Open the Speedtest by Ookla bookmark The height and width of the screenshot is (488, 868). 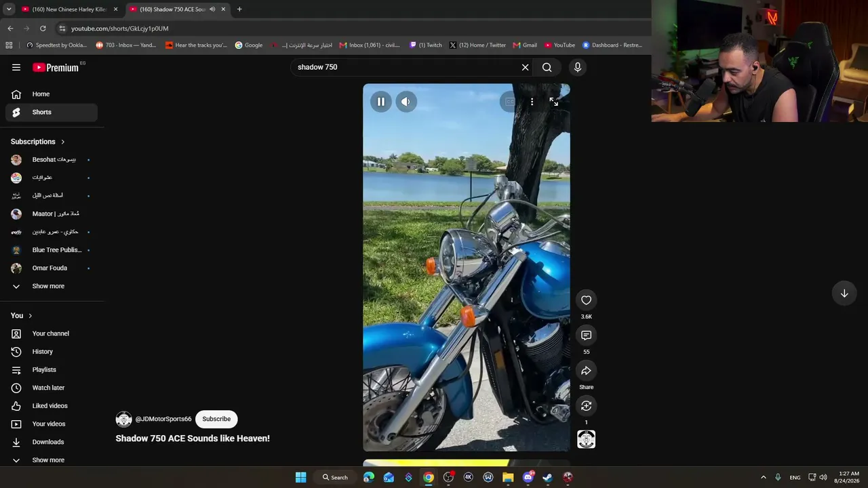(56, 45)
